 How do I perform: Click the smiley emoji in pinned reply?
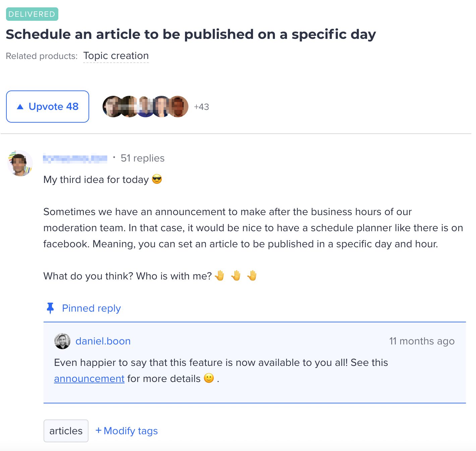point(209,378)
